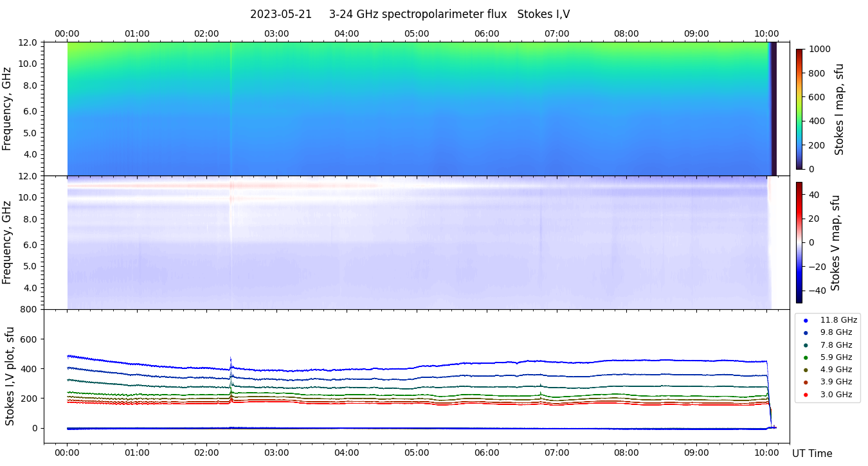Click the UT Time axis label
The height and width of the screenshot is (466, 868).
pyautogui.click(x=812, y=453)
